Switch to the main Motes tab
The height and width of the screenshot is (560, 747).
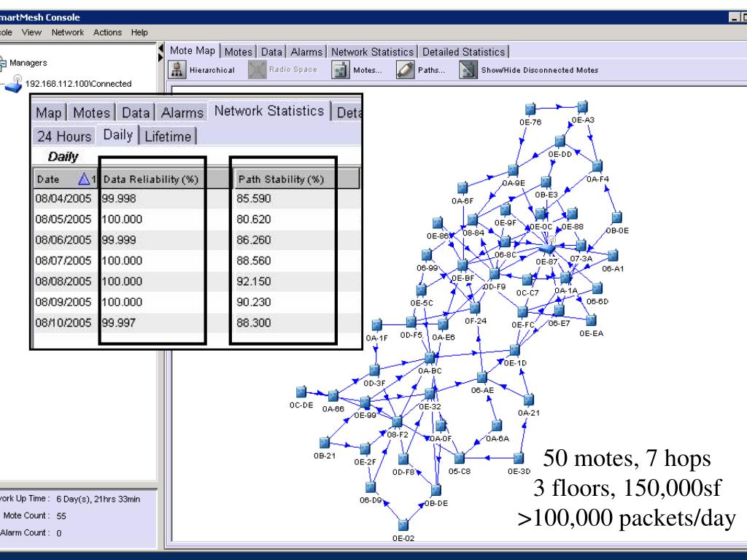tap(239, 52)
